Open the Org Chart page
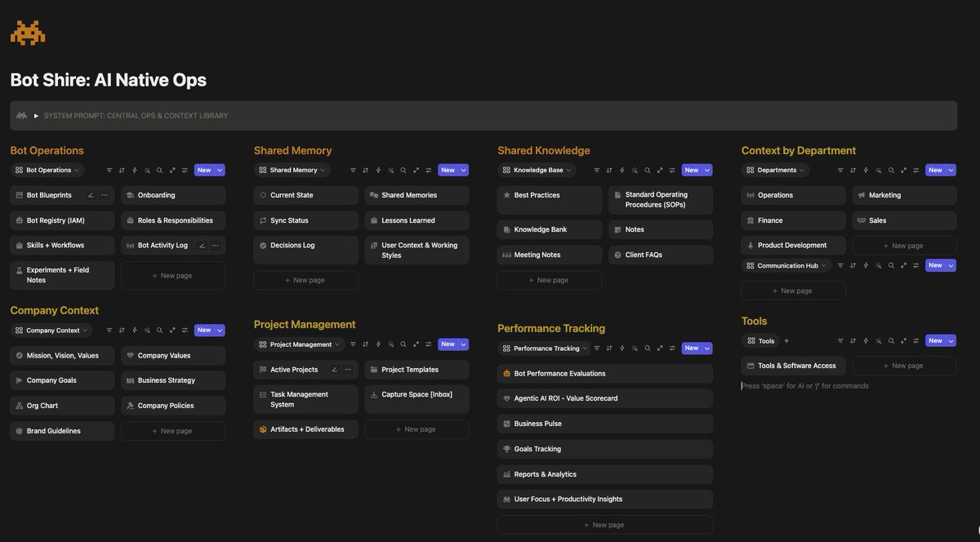 pyautogui.click(x=62, y=406)
